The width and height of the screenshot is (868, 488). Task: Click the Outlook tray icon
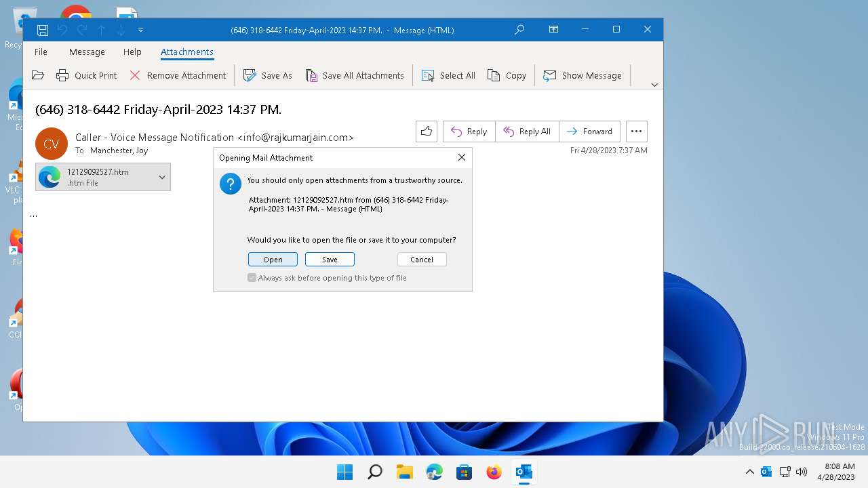[x=766, y=472]
